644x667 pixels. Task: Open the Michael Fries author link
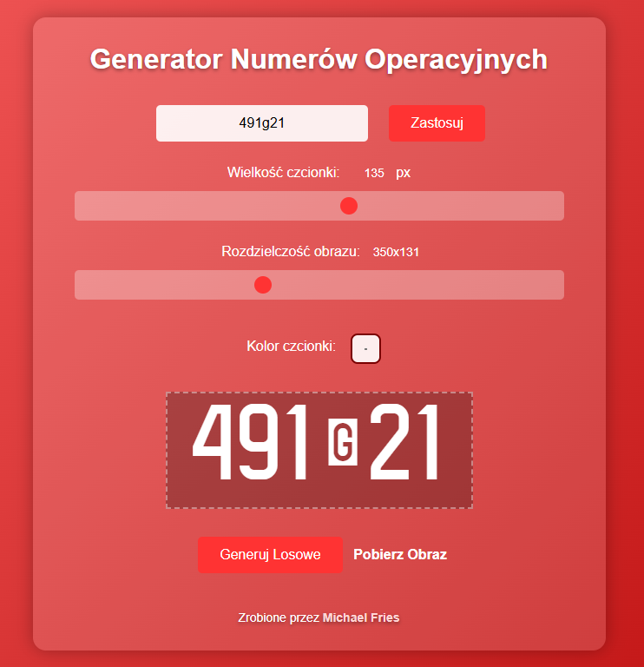coord(361,617)
